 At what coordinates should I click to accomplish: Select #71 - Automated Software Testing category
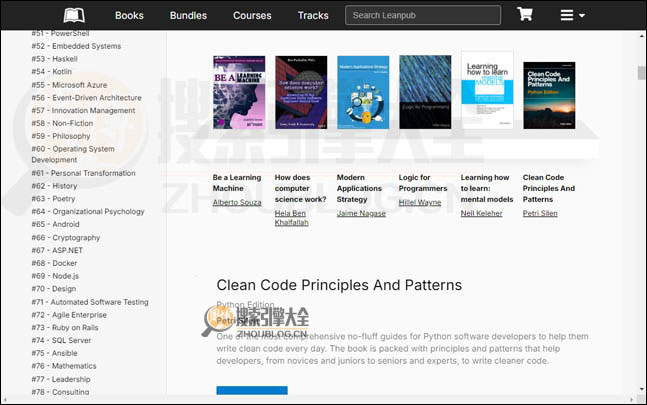[x=90, y=302]
